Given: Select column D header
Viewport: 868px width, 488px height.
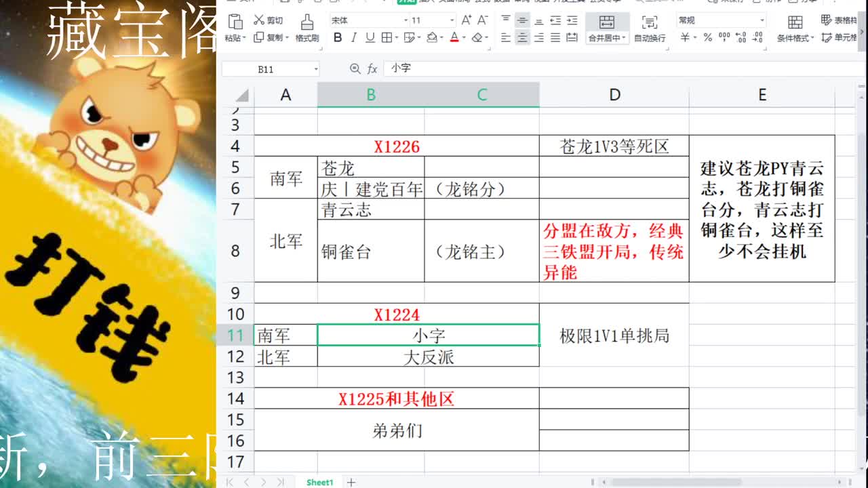Looking at the screenshot, I should click(x=614, y=95).
